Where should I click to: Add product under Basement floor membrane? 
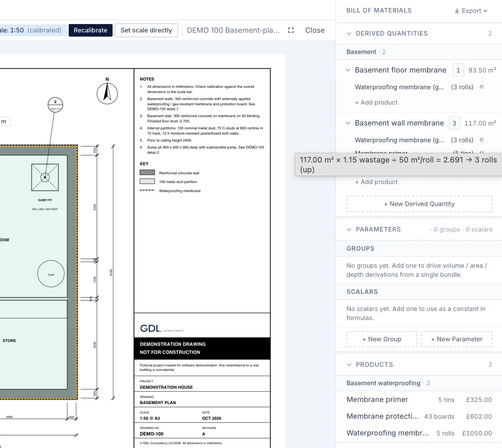click(x=376, y=102)
